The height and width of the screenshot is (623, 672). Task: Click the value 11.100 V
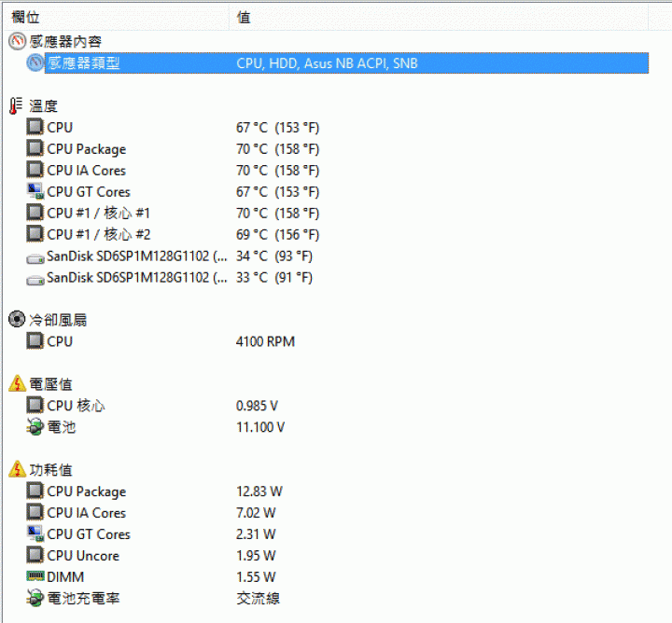click(x=260, y=427)
